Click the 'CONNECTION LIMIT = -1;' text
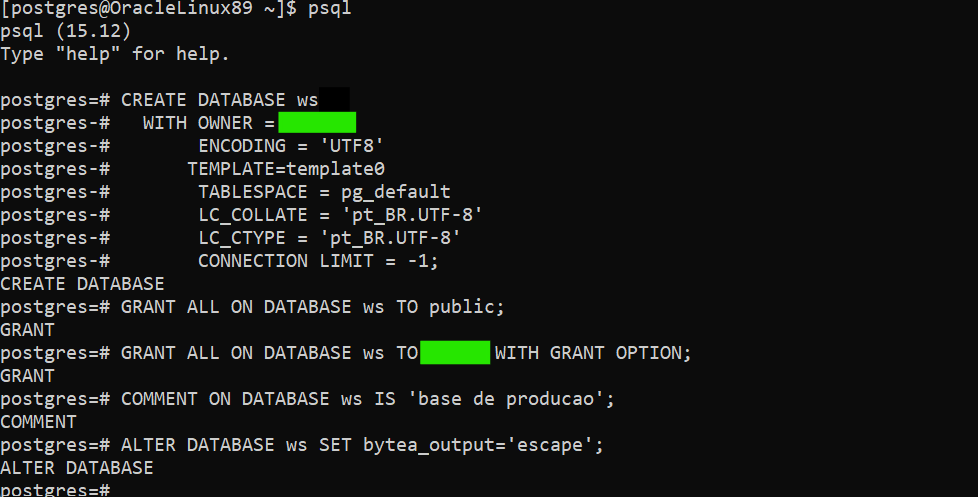This screenshot has width=978, height=497. (x=318, y=261)
